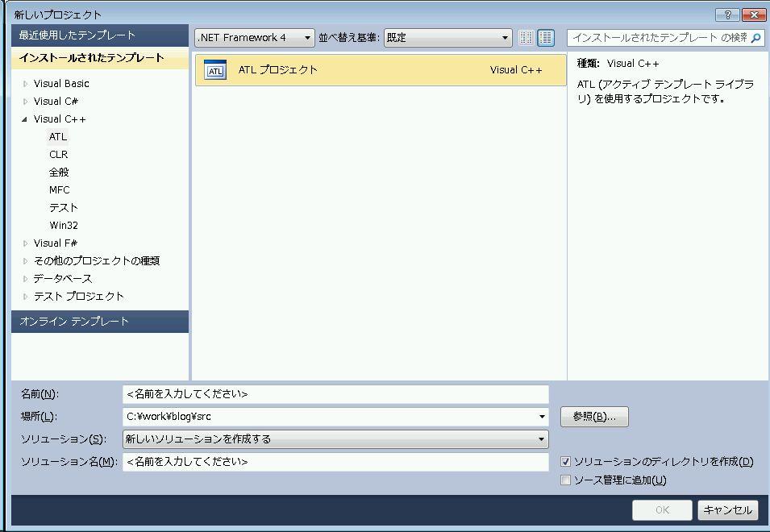Select Win32 template category
Viewport: 770px width, 532px height.
tap(64, 226)
